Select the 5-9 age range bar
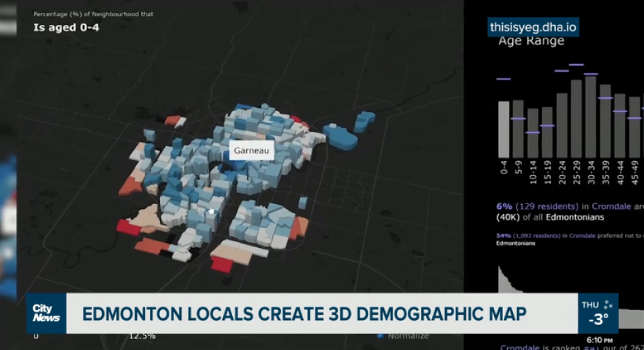 518,129
